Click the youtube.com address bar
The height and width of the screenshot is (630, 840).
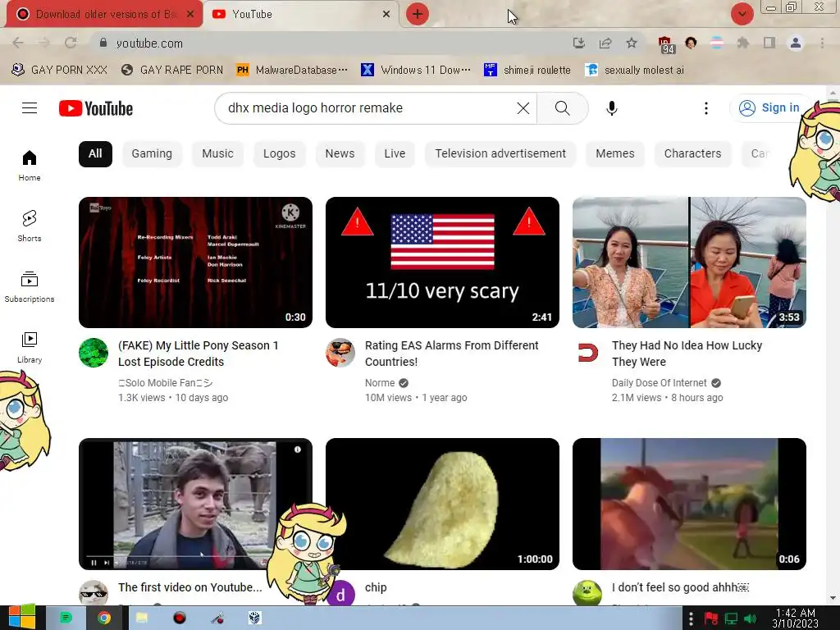332,43
